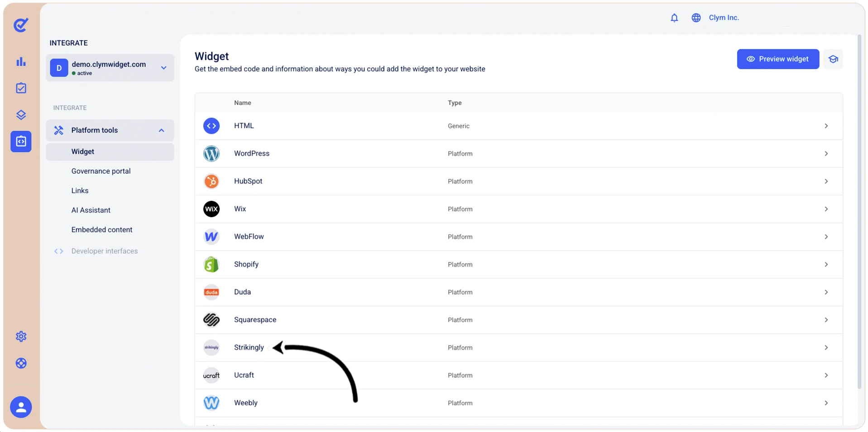
Task: Open the settings gear sidebar icon
Action: pos(21,337)
